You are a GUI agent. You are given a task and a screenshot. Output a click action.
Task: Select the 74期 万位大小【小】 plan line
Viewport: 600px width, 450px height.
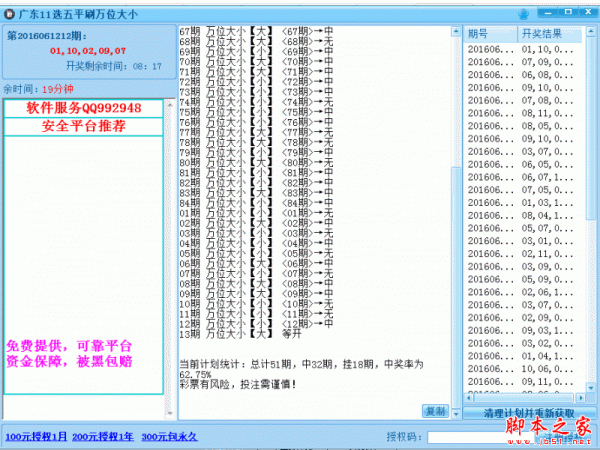(256, 102)
